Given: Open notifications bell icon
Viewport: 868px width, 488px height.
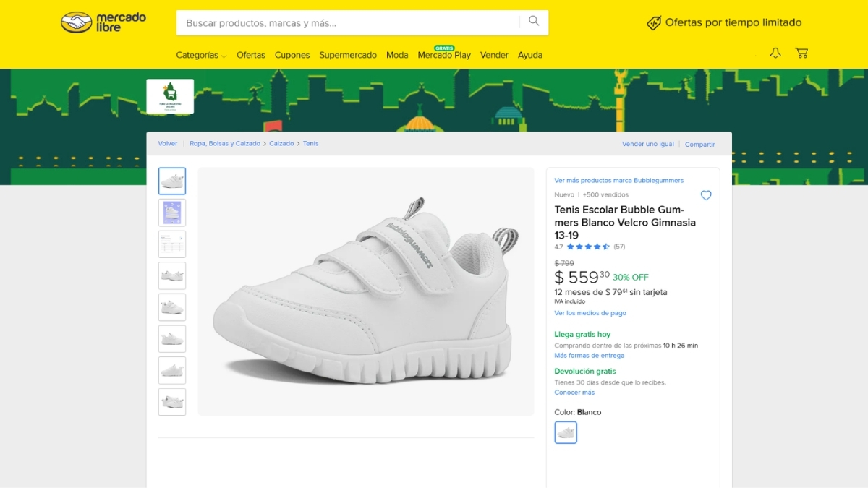Looking at the screenshot, I should click(775, 53).
